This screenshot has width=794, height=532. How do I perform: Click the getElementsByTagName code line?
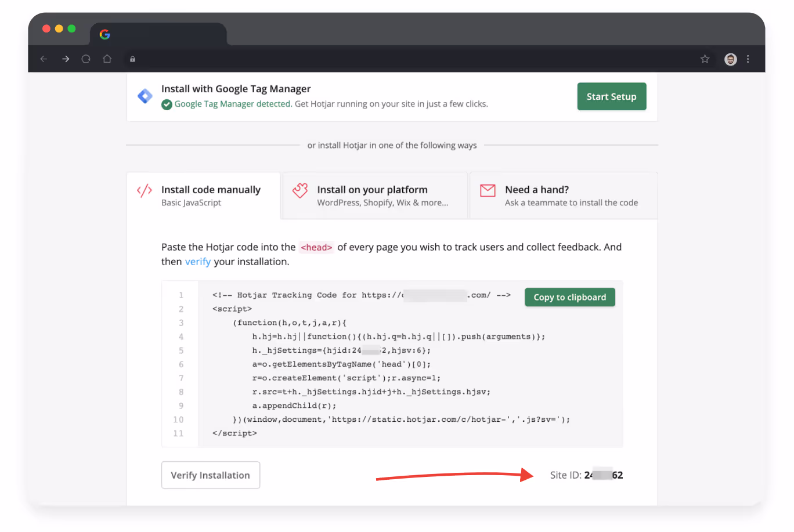pos(341,364)
